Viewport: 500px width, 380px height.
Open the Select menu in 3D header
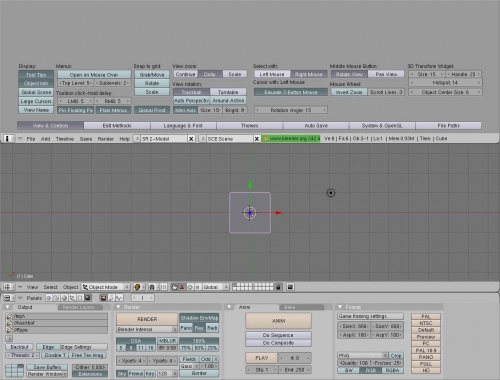pyautogui.click(x=50, y=287)
